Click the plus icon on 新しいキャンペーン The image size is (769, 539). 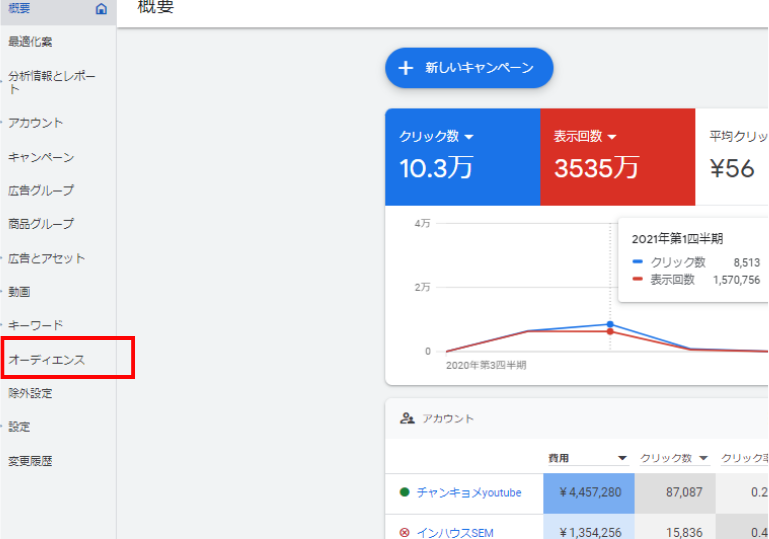click(x=405, y=68)
